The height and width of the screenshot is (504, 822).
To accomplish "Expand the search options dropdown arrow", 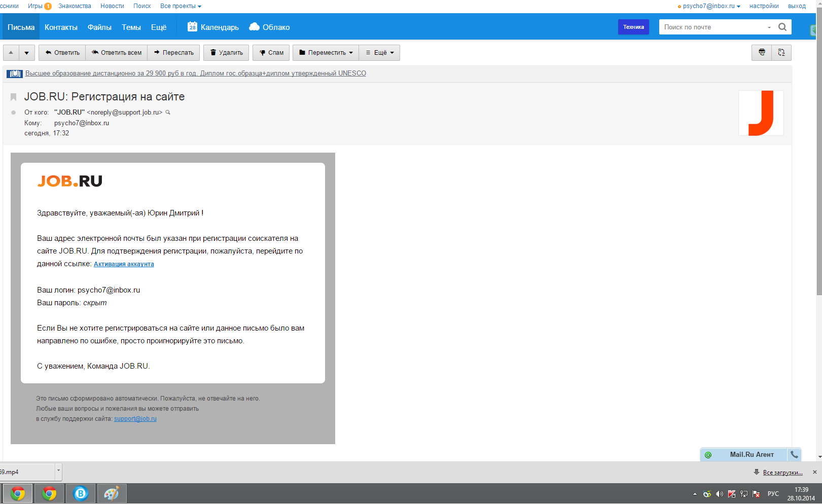I will coord(769,27).
